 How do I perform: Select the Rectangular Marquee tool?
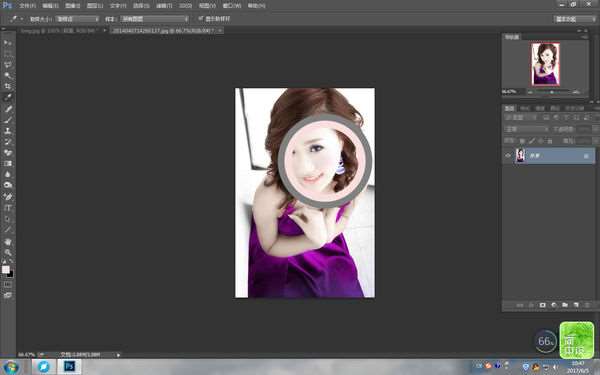[8, 54]
